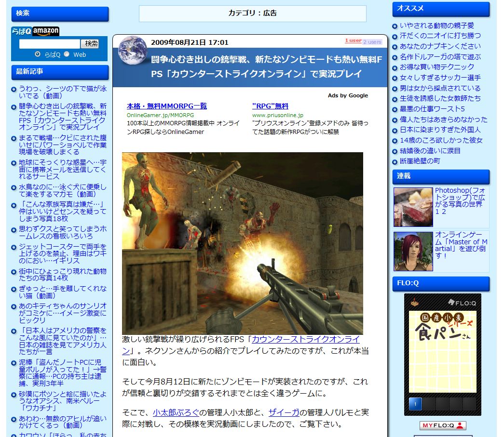
Task: Click the MYFLO:Q badge icon
Action: [443, 425]
